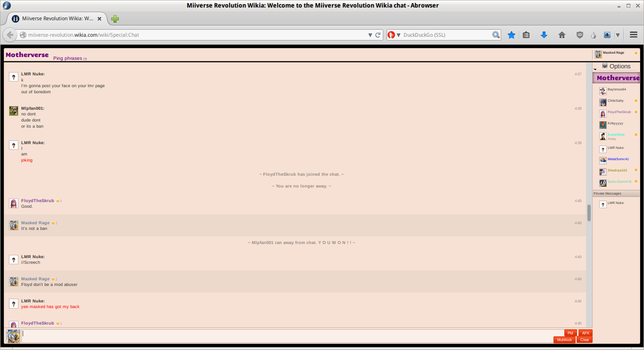Screen dimensions: 644x350
Task: Click Shedinja333's avatar in user list
Action: coord(603,171)
